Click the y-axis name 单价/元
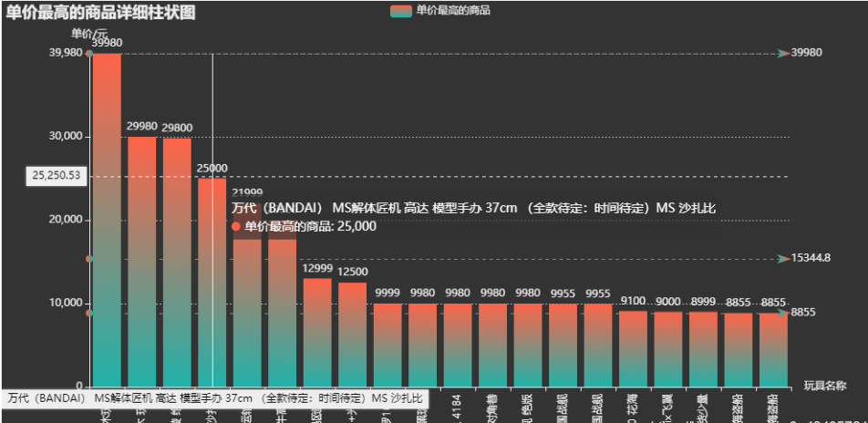 point(88,33)
